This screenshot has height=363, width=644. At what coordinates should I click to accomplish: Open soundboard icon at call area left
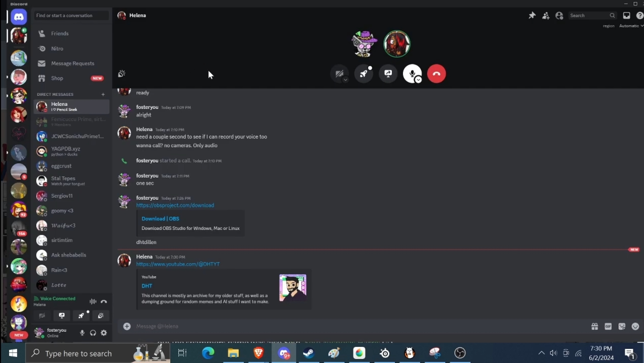click(122, 74)
